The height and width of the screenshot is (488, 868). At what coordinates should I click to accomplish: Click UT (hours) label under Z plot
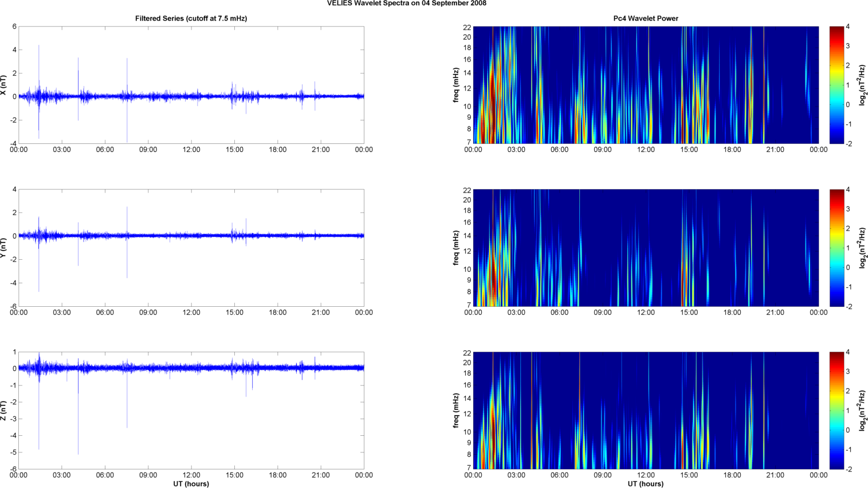[191, 484]
